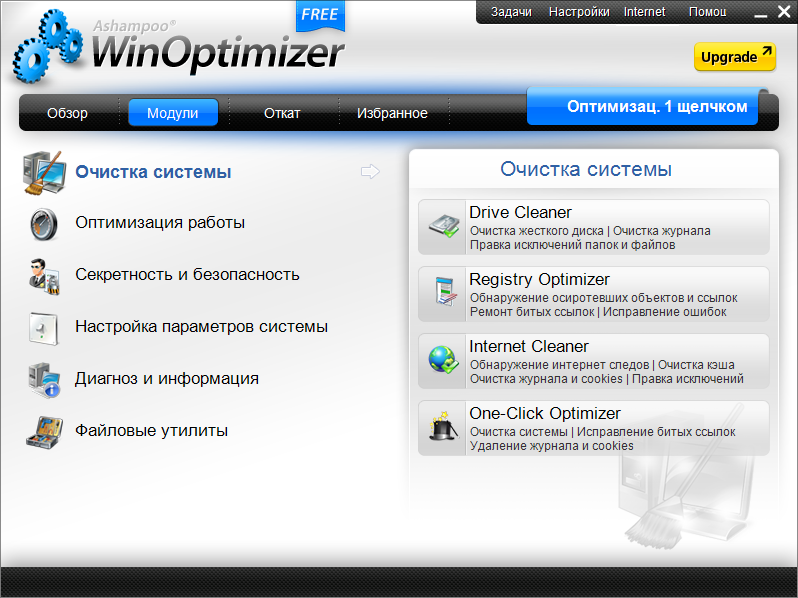The image size is (798, 598).
Task: Click the One-Click Optimizer magic hat icon
Action: pos(443,426)
